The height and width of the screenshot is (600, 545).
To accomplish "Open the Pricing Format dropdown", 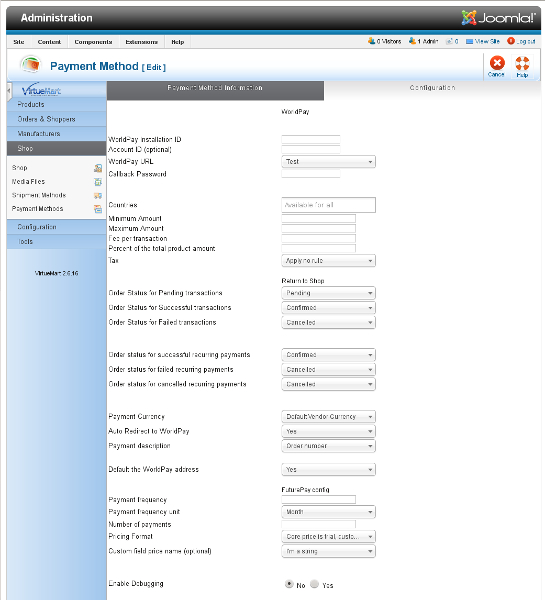I will point(328,537).
